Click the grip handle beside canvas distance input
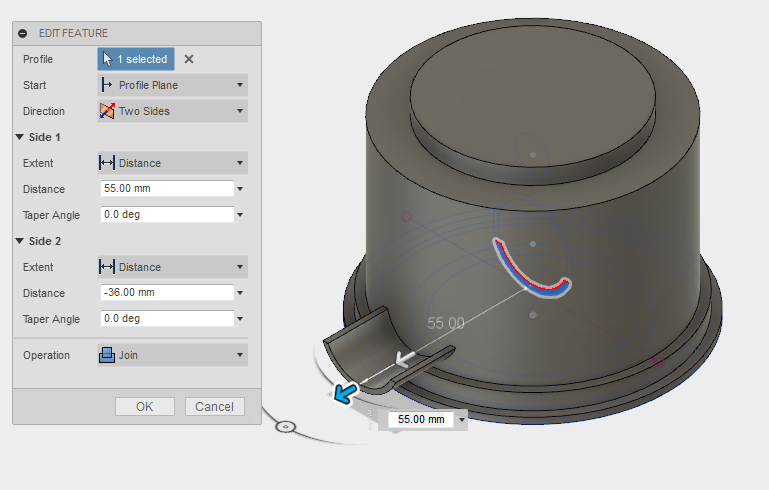Viewport: 769px width, 490px height. (370, 420)
